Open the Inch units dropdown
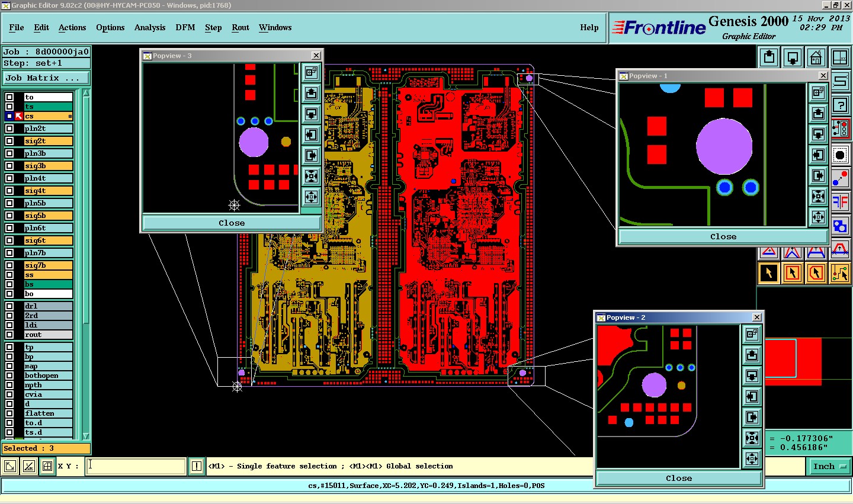Viewport: 853px width, 504px height. tap(829, 467)
